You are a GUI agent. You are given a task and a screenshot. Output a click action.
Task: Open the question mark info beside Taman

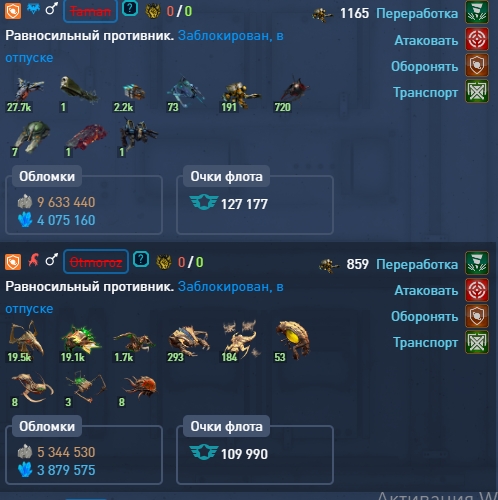130,9
